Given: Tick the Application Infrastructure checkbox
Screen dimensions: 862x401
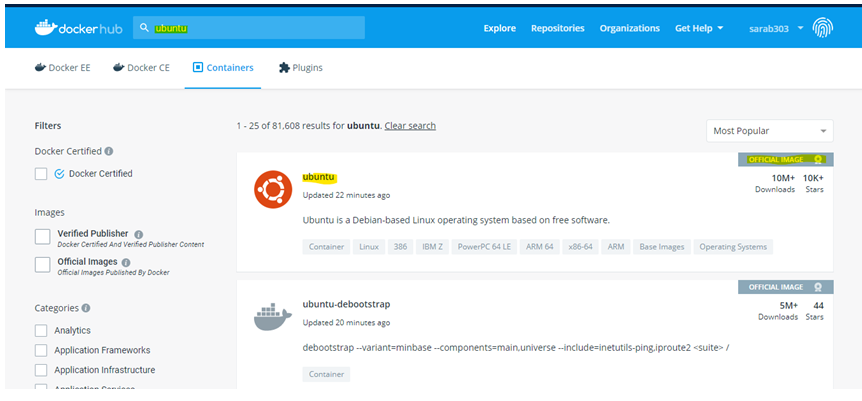Looking at the screenshot, I should pos(41,370).
